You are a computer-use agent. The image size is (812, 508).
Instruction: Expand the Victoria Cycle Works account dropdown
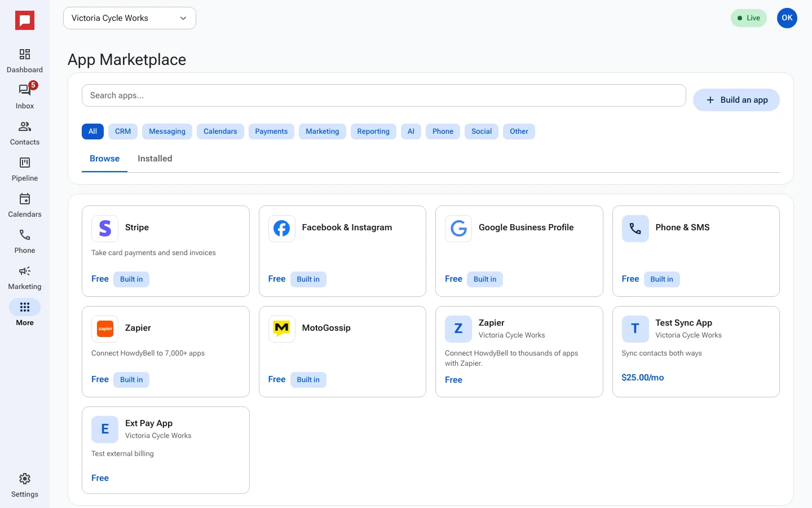pyautogui.click(x=130, y=18)
